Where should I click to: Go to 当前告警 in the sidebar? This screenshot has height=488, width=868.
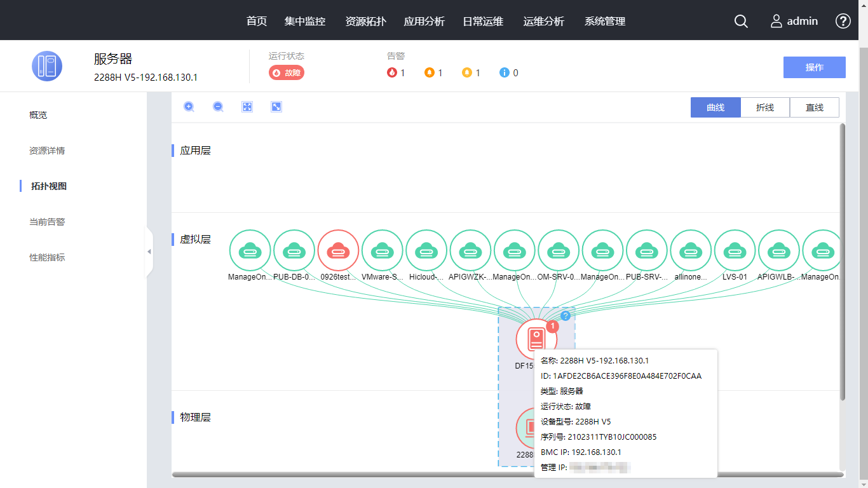[x=47, y=222]
